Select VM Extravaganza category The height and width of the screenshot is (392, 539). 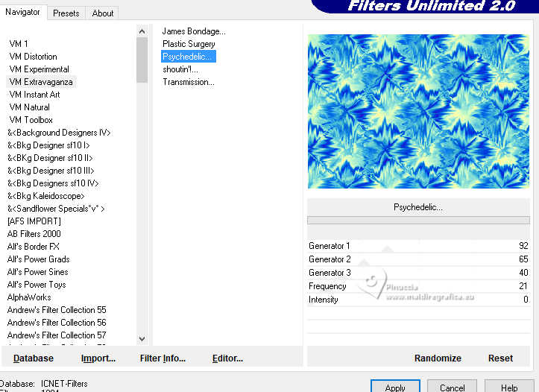(41, 82)
